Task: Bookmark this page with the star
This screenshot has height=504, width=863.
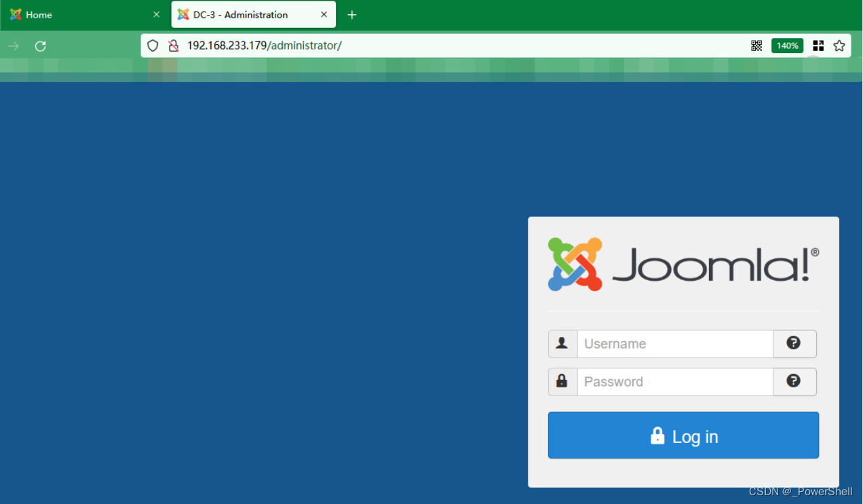Action: [x=839, y=45]
